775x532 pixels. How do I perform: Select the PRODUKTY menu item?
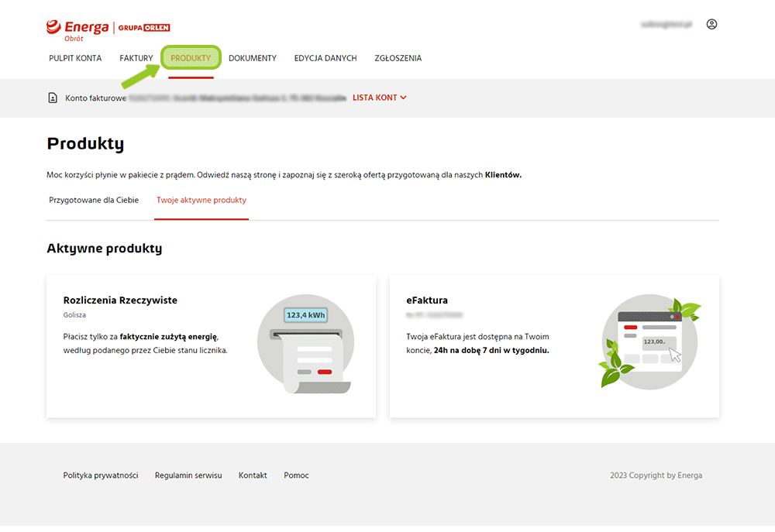tap(191, 58)
